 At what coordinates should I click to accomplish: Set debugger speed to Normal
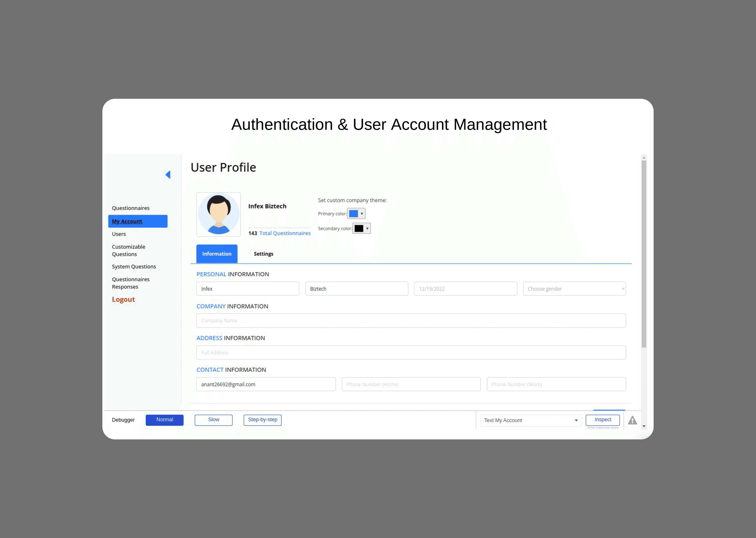tap(164, 420)
